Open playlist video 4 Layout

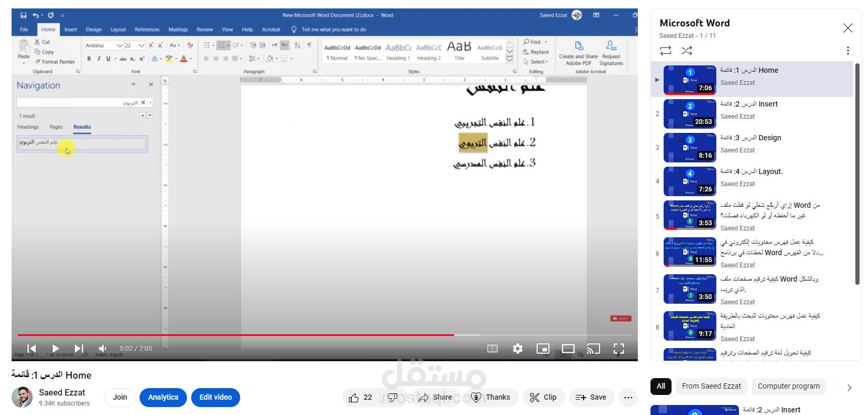[752, 180]
